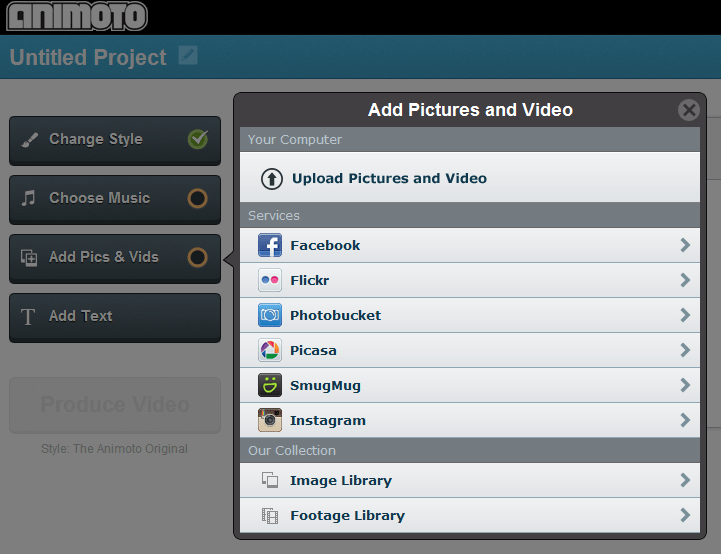The height and width of the screenshot is (554, 721).
Task: Close the Add Pictures and Video dialog
Action: coord(689,110)
